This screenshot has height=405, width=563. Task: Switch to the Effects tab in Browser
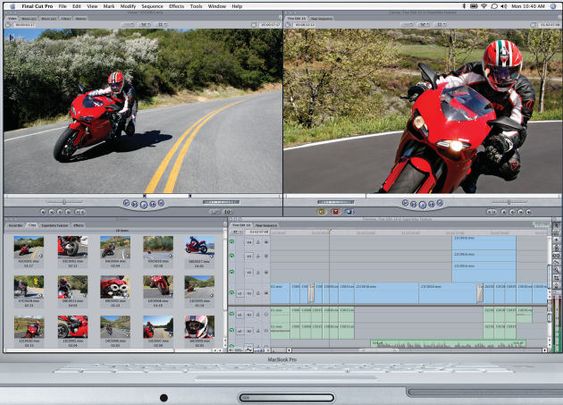pos(78,225)
